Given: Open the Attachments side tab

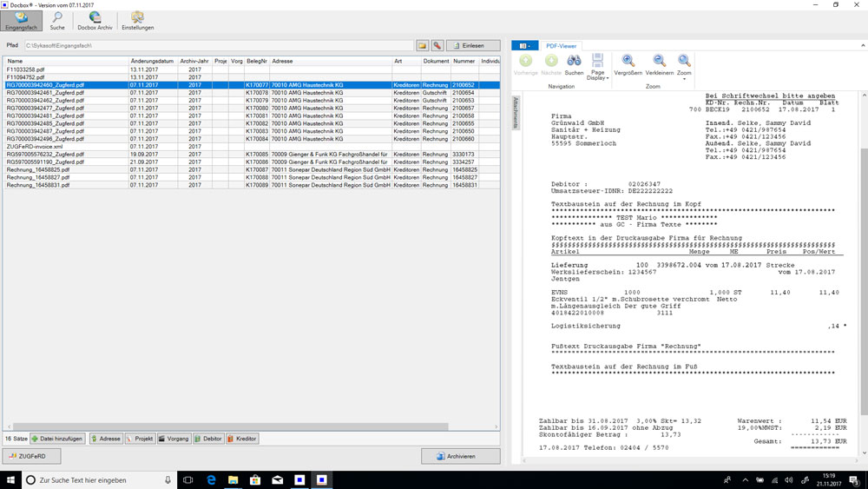Looking at the screenshot, I should coord(515,113).
